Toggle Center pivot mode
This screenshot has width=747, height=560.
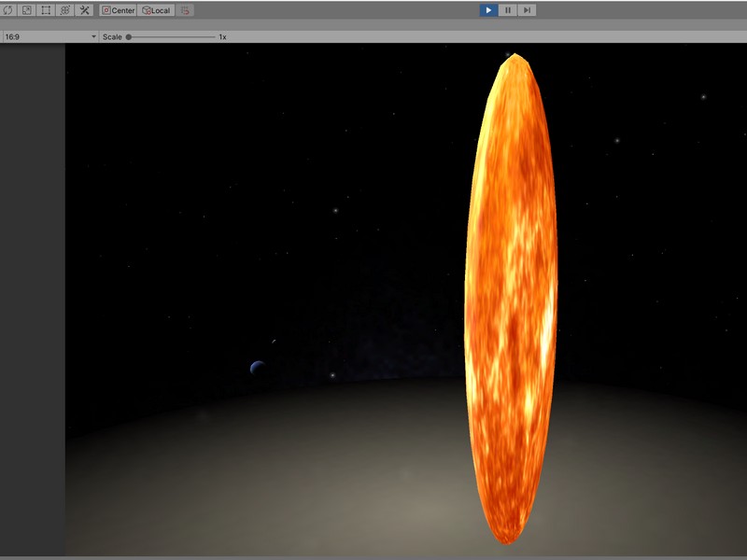[120, 10]
